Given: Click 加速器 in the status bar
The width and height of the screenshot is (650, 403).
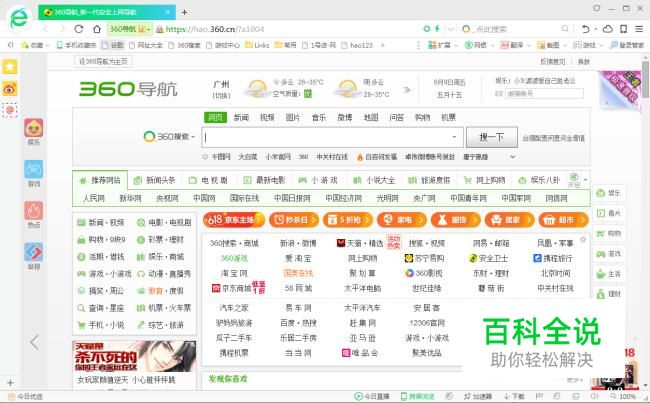Looking at the screenshot, I should (478, 396).
